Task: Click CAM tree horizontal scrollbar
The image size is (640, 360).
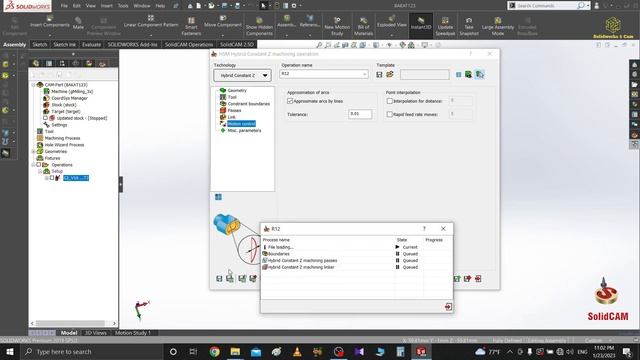Action: (73, 323)
